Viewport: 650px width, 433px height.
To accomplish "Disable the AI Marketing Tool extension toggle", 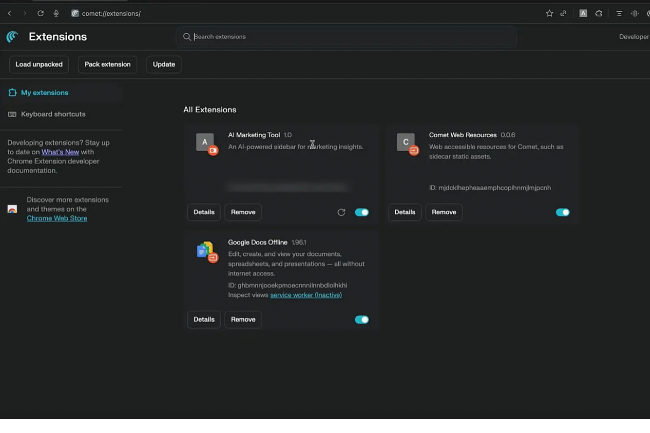I will point(361,212).
